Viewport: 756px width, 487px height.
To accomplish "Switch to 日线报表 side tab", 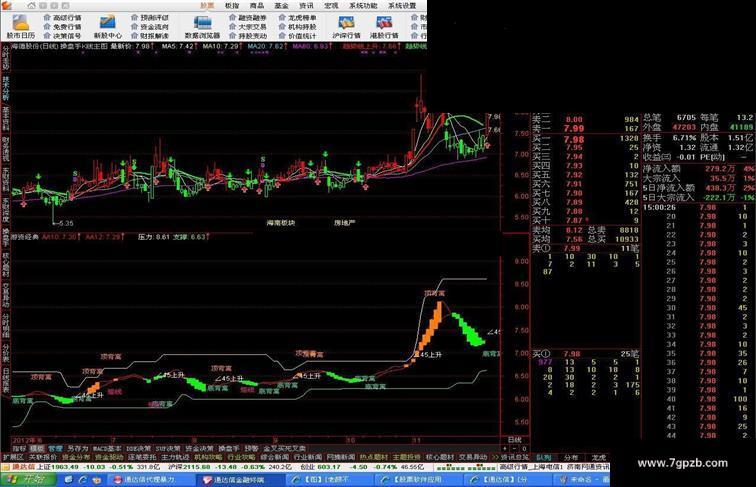I will click(x=6, y=381).
